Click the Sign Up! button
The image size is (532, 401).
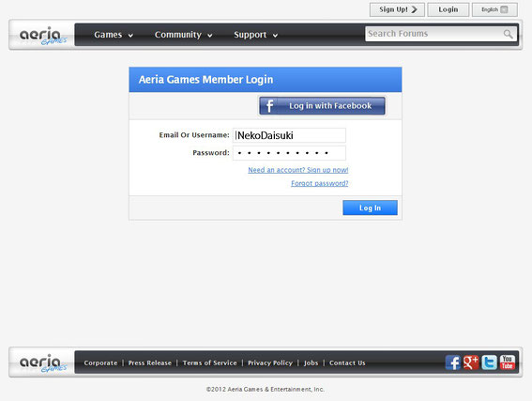tap(397, 9)
